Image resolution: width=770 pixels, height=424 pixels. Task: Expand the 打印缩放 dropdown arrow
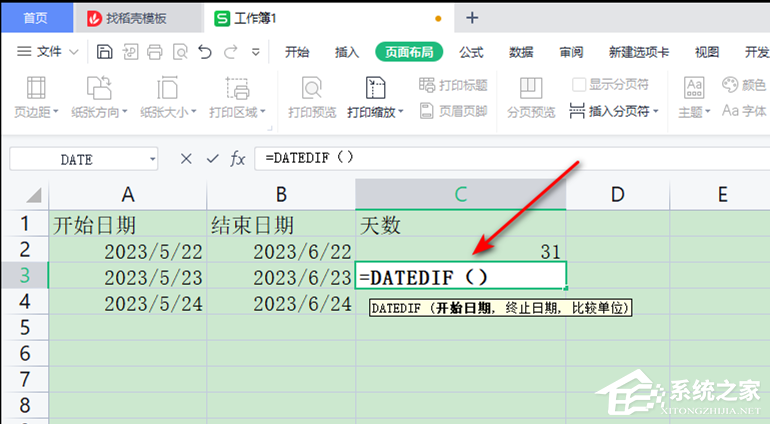[x=401, y=112]
